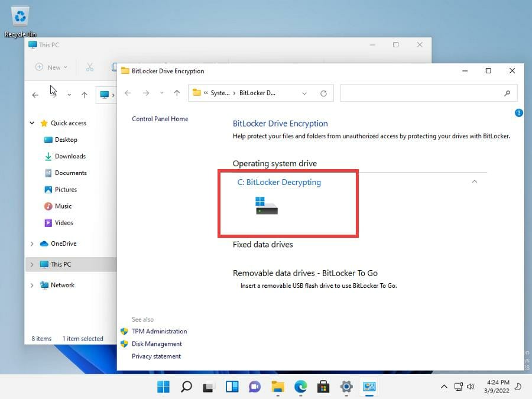This screenshot has height=399, width=532.
Task: Open the Start menu
Action: pyautogui.click(x=163, y=387)
